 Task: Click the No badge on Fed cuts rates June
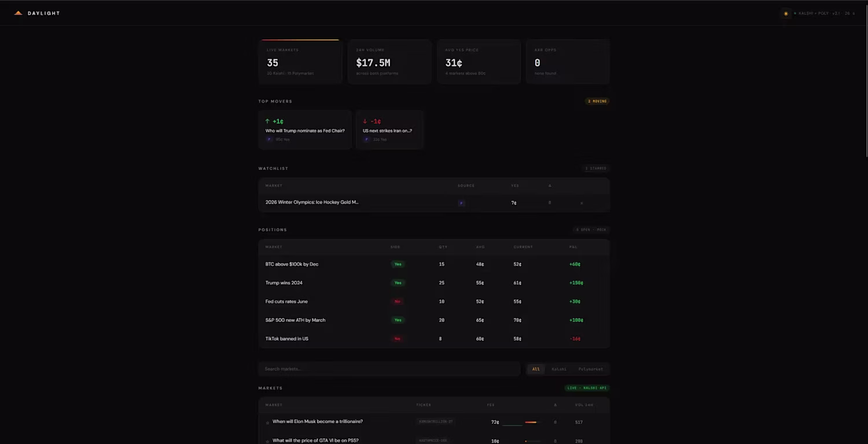[x=397, y=301]
